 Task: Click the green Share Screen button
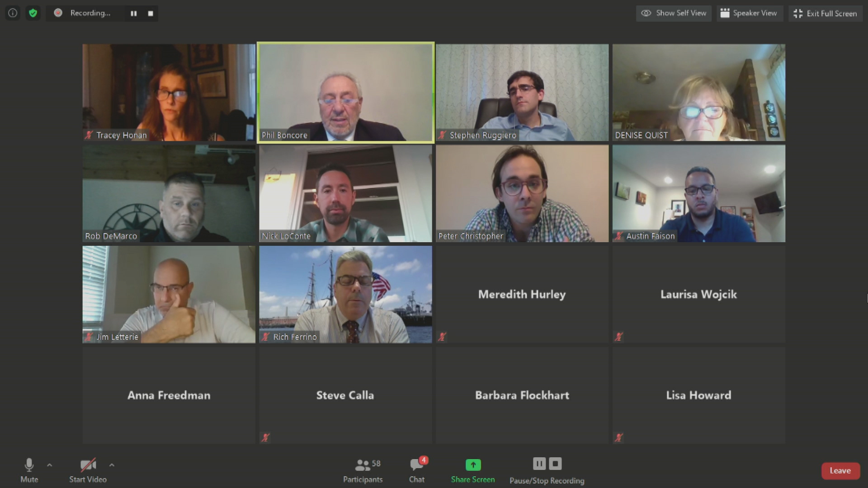point(473,470)
